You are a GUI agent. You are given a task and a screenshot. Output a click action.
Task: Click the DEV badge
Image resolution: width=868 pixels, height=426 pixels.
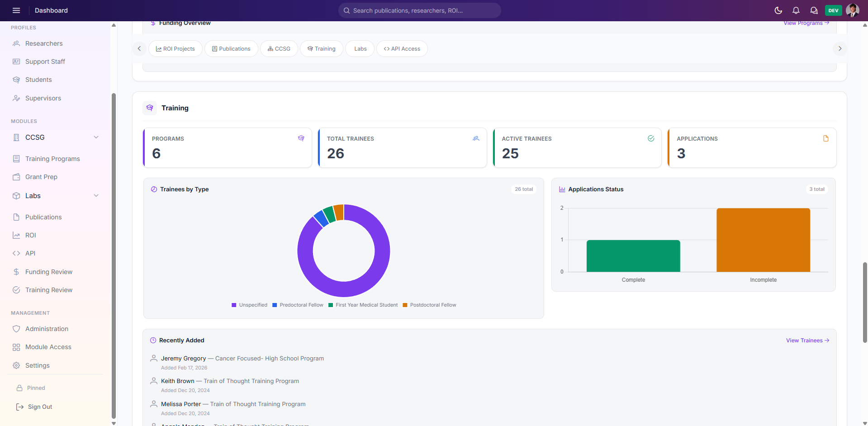point(834,10)
